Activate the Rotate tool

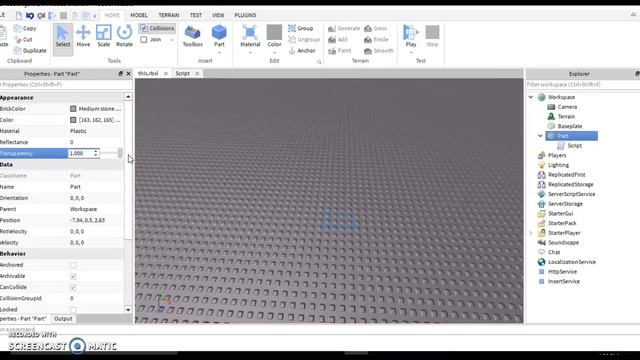[124, 37]
